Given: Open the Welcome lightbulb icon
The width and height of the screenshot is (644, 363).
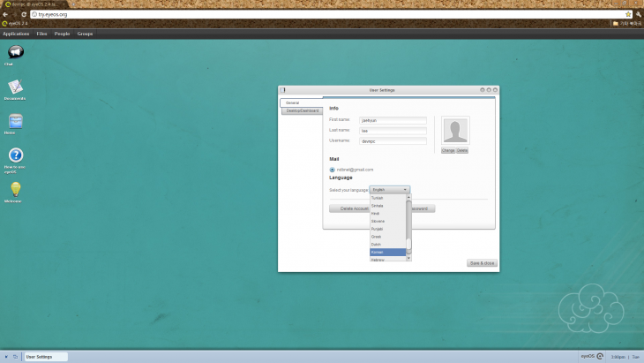Looking at the screenshot, I should tap(15, 189).
